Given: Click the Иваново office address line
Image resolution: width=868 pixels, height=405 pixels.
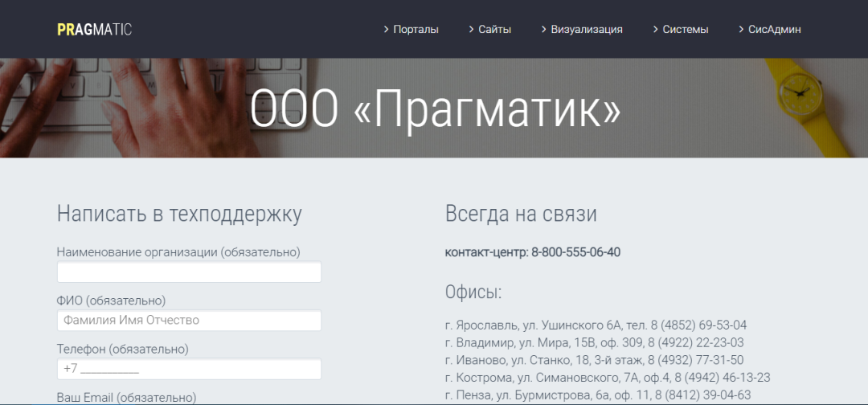Looking at the screenshot, I should point(595,360).
